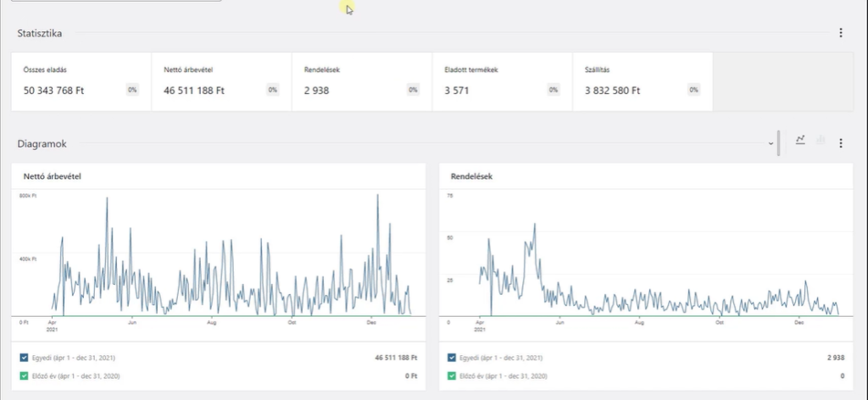Image resolution: width=868 pixels, height=400 pixels.
Task: Open the Szállítás report card
Action: [642, 81]
